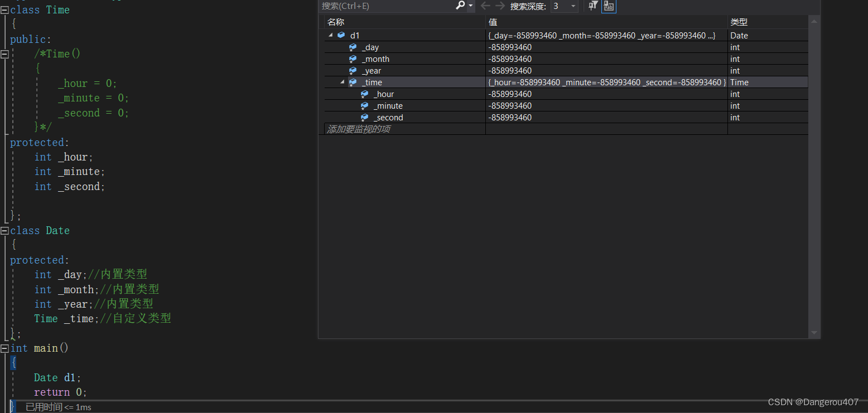
Task: Click the _month field icon
Action: [353, 59]
